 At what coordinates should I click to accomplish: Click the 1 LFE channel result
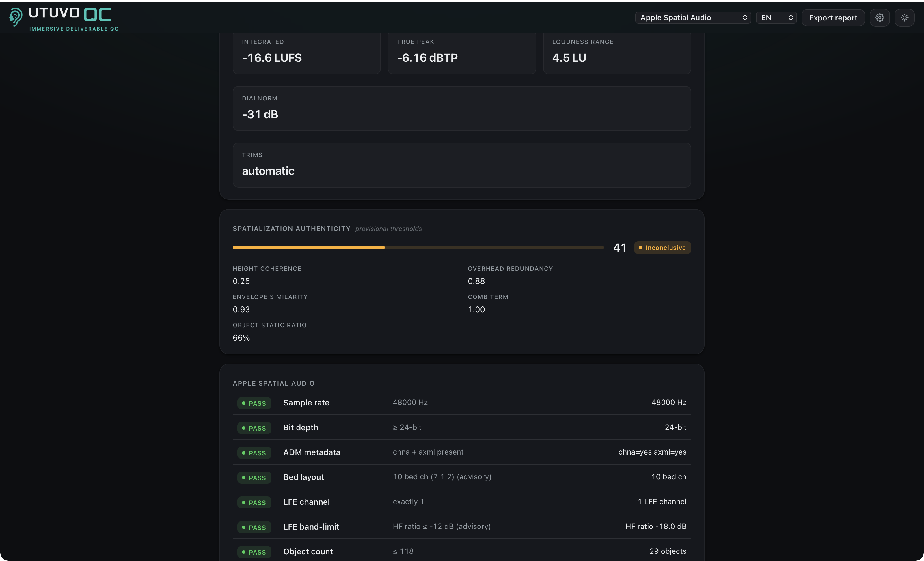[x=662, y=502]
